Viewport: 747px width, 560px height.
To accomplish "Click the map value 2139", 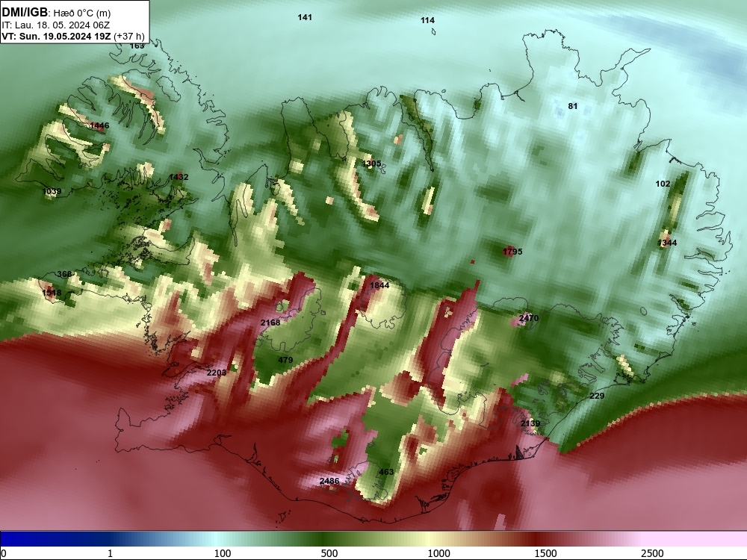I will click(530, 424).
